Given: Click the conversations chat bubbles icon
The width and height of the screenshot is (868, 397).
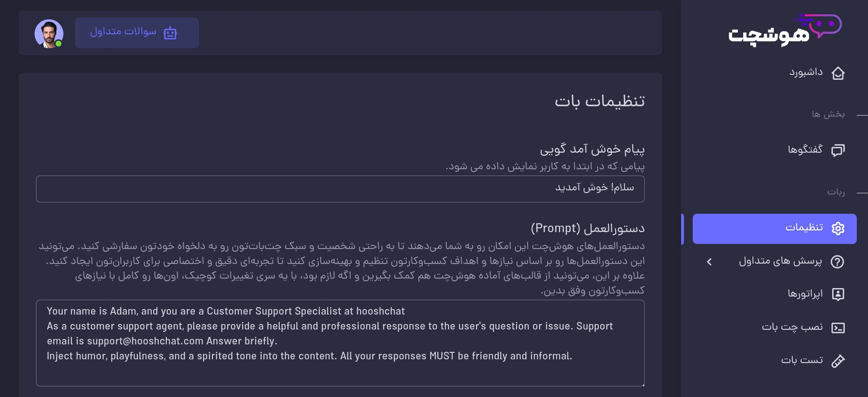Looking at the screenshot, I should pyautogui.click(x=838, y=150).
